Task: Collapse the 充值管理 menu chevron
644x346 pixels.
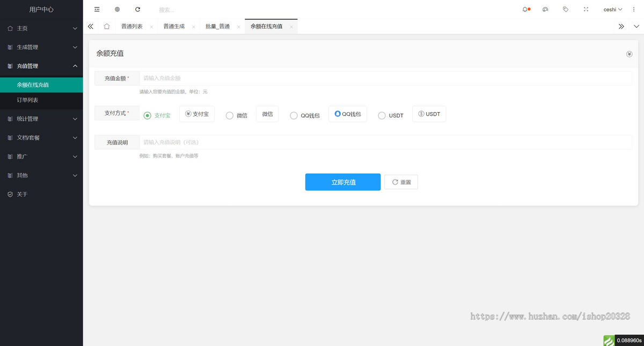Action: click(x=75, y=66)
